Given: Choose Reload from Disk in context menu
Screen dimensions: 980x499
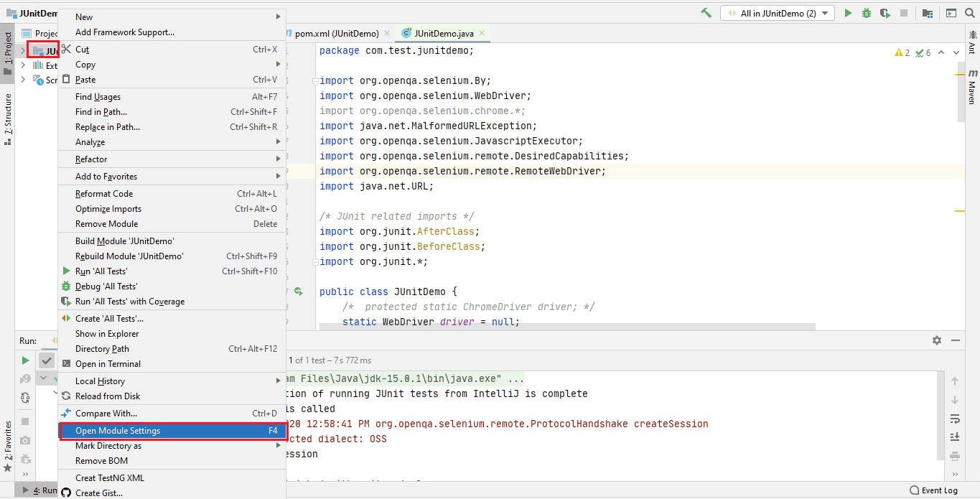Looking at the screenshot, I should coord(108,396).
